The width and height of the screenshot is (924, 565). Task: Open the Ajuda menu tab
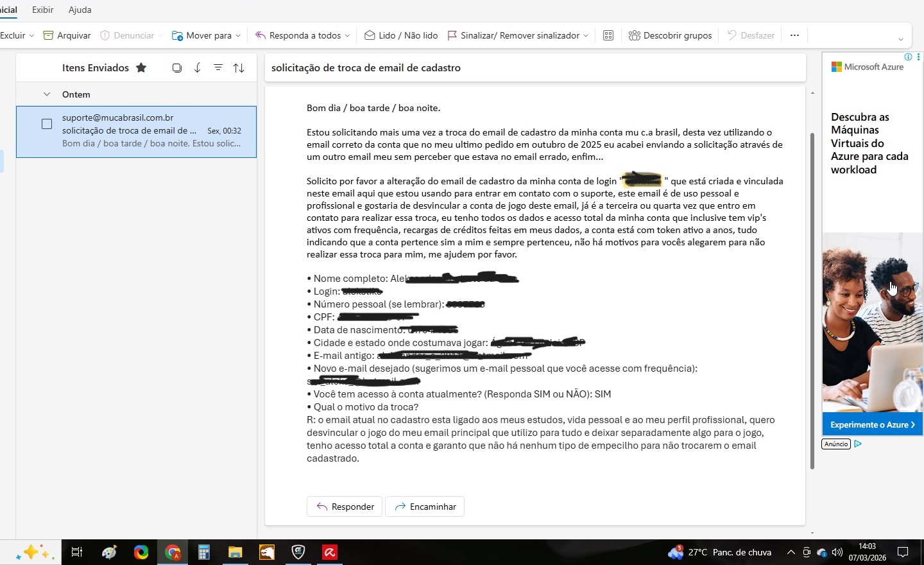click(x=80, y=10)
